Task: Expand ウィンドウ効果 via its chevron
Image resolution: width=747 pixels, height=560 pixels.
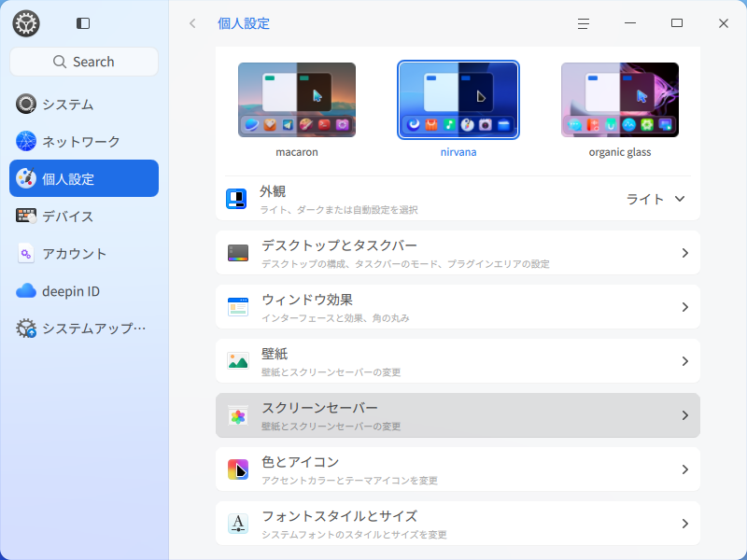Action: pos(685,307)
